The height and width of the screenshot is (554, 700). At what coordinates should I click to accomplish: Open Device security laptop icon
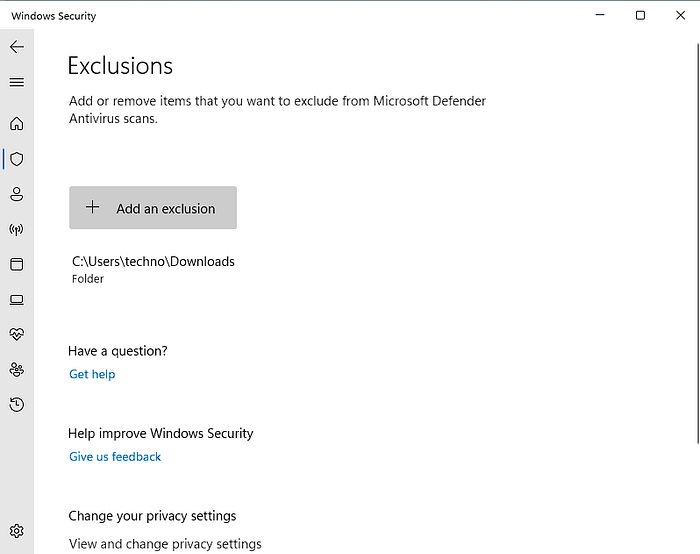click(17, 300)
